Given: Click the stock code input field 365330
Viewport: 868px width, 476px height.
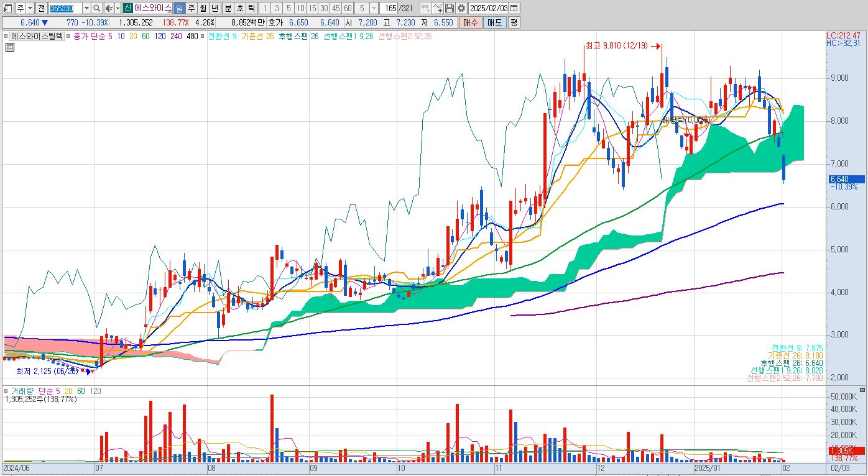Looking at the screenshot, I should click(x=65, y=8).
